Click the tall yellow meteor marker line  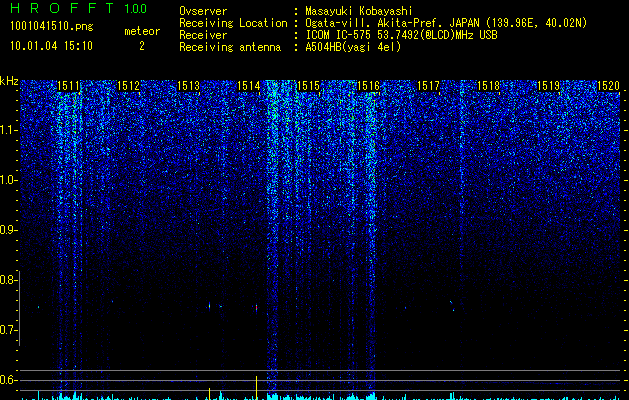[x=256, y=388]
